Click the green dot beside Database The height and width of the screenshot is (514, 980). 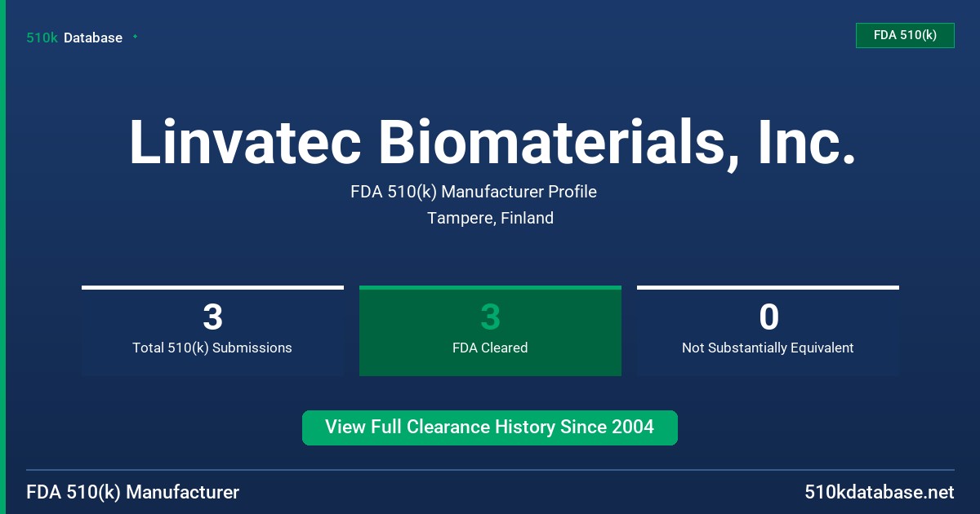point(135,37)
